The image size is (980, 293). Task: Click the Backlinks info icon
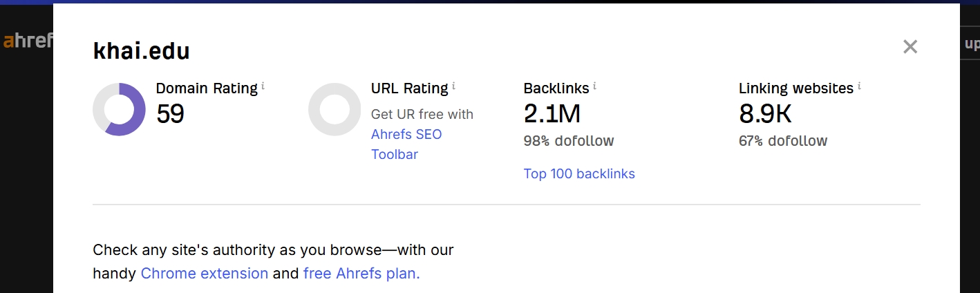(594, 86)
